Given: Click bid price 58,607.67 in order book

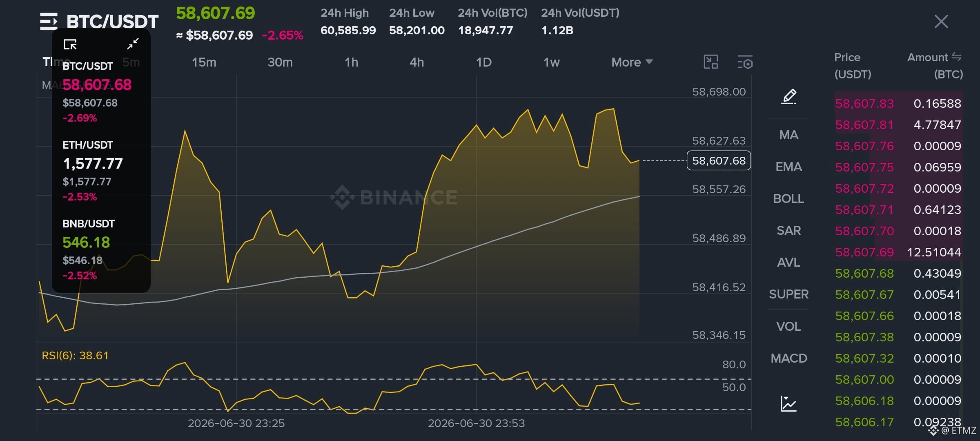Looking at the screenshot, I should tap(864, 294).
